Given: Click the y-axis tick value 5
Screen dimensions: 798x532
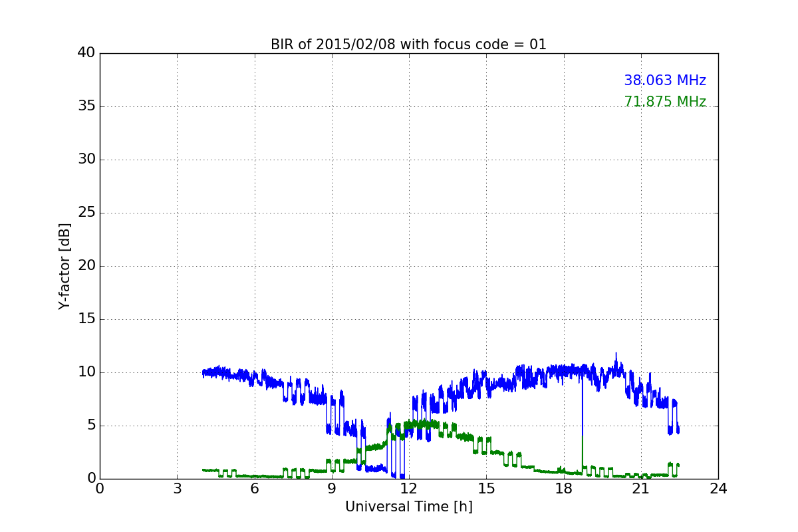Looking at the screenshot, I should pyautogui.click(x=90, y=426).
